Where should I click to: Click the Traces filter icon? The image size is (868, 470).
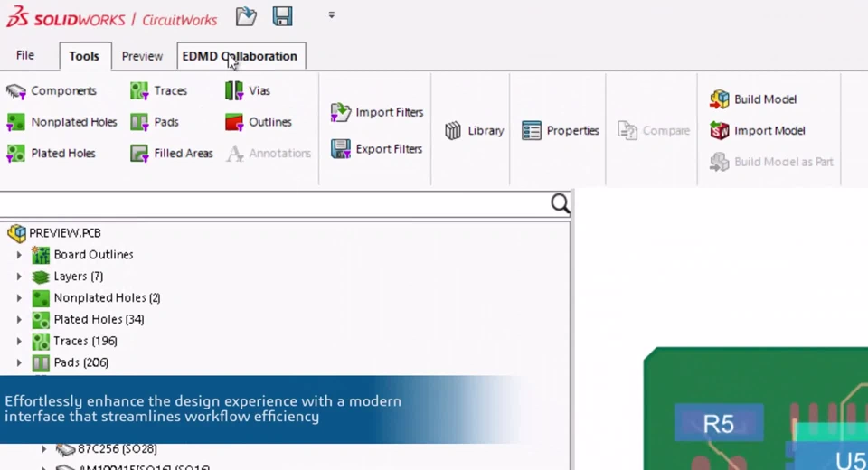pos(139,90)
